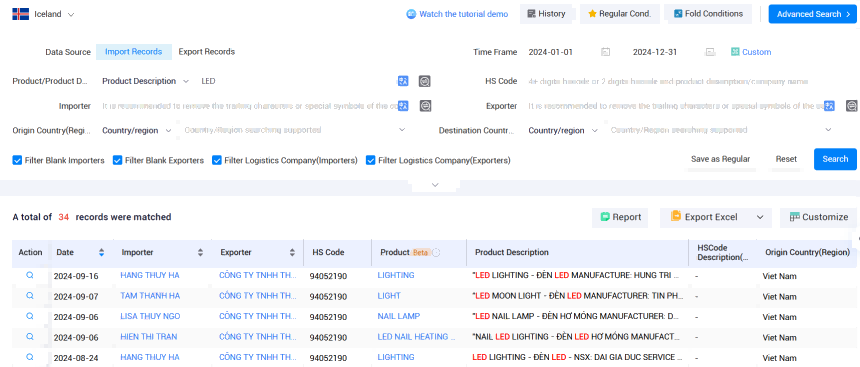Open importer LISA THUY NGO link
860x367 pixels.
tap(150, 316)
